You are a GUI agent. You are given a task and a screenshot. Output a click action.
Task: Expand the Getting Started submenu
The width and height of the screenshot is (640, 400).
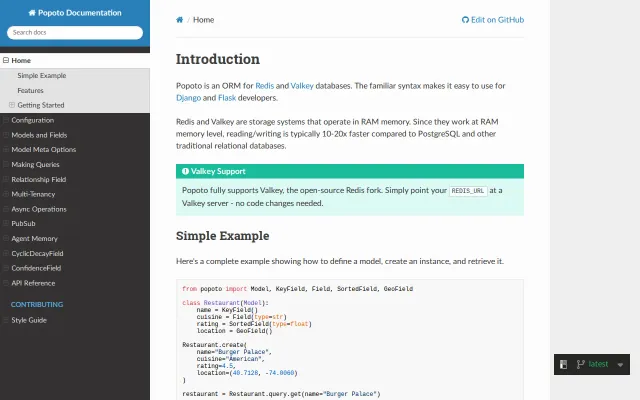(12, 105)
